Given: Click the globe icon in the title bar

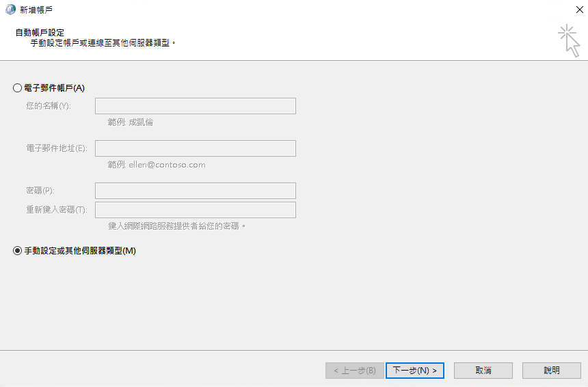Looking at the screenshot, I should 10,10.
